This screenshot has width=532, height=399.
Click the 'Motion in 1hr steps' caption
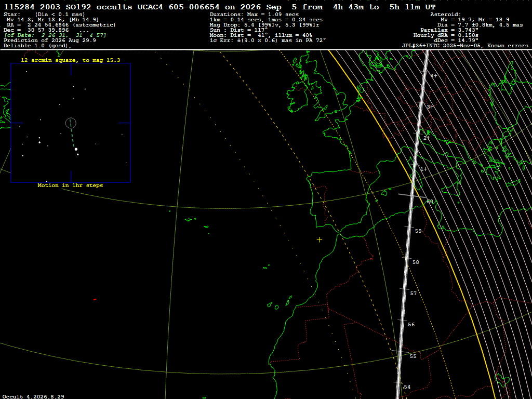(70, 185)
